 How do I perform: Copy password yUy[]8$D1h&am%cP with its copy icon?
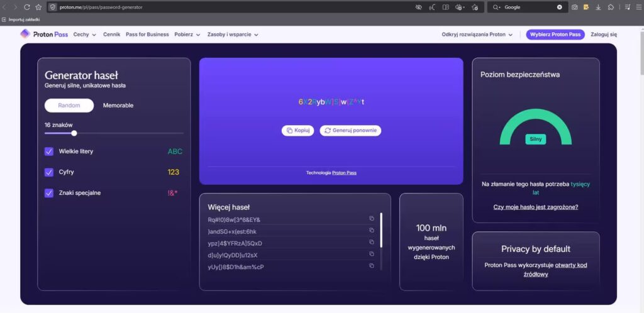pyautogui.click(x=372, y=266)
